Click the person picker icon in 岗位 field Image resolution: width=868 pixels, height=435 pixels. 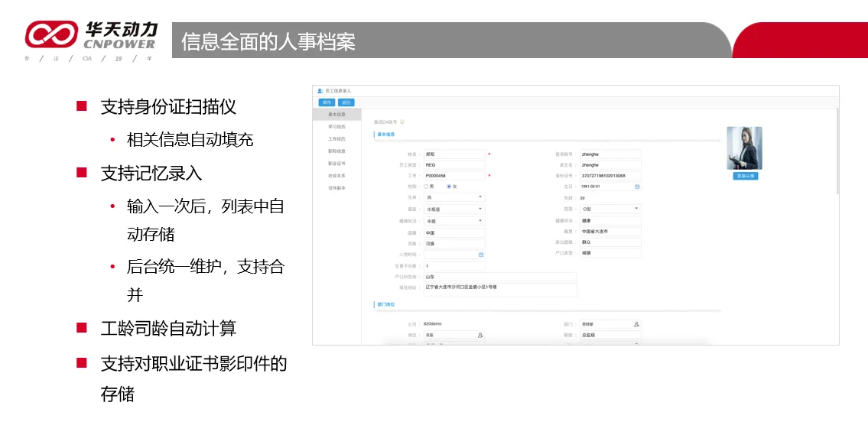click(x=480, y=335)
